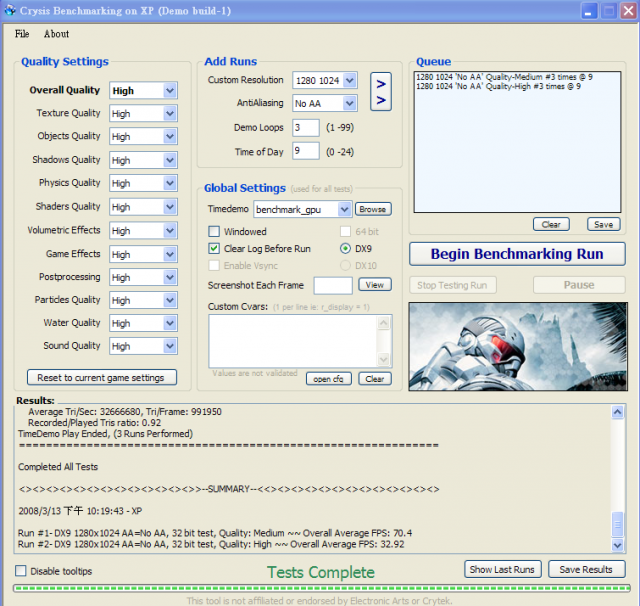Select the DX9 radio button
Image resolution: width=640 pixels, height=606 pixels.
point(345,249)
